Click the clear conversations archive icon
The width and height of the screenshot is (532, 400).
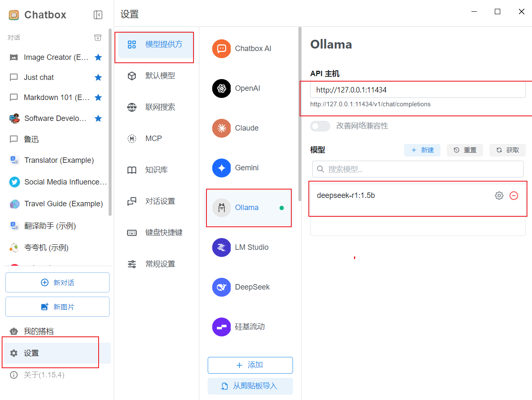(98, 38)
